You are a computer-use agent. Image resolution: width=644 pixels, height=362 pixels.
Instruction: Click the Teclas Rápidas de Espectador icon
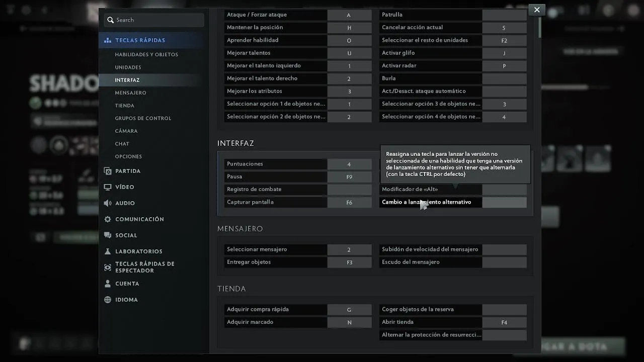(x=108, y=267)
